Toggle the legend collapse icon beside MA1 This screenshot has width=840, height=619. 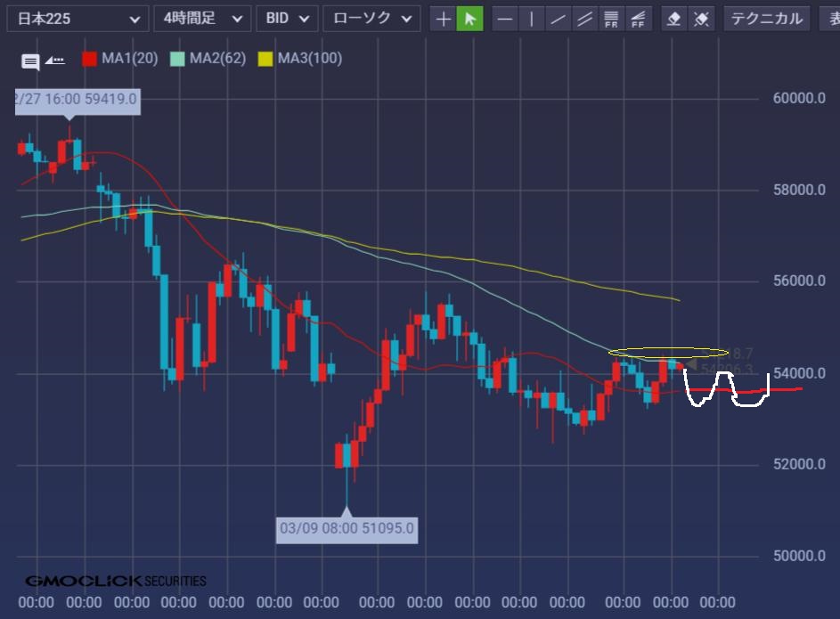point(55,61)
